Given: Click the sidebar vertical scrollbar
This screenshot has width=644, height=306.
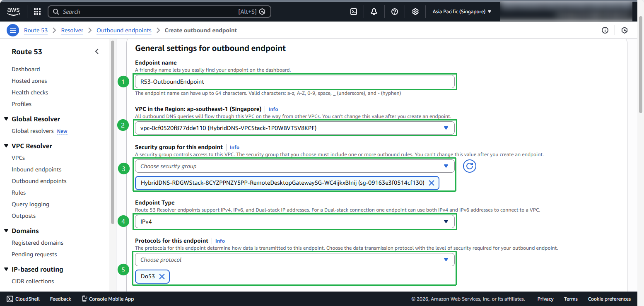Looking at the screenshot, I should tap(112, 133).
